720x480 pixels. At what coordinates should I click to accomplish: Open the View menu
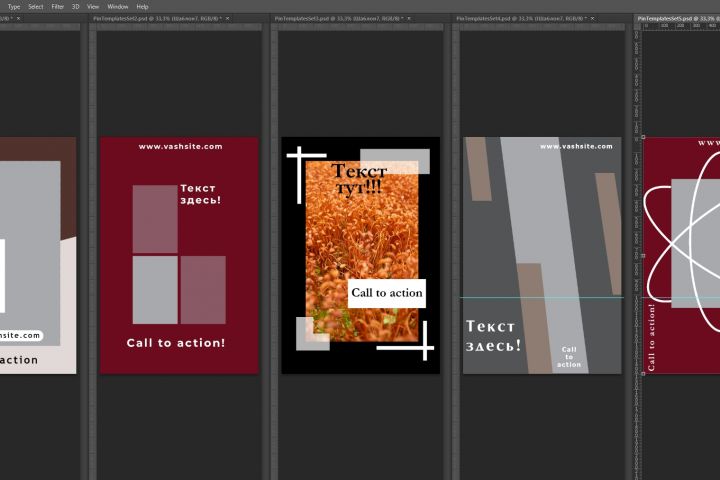[93, 6]
